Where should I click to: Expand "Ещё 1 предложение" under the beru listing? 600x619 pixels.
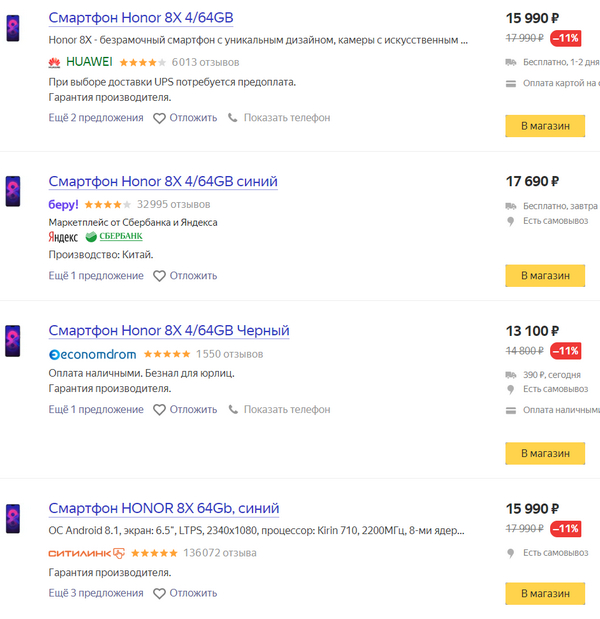[x=96, y=276]
